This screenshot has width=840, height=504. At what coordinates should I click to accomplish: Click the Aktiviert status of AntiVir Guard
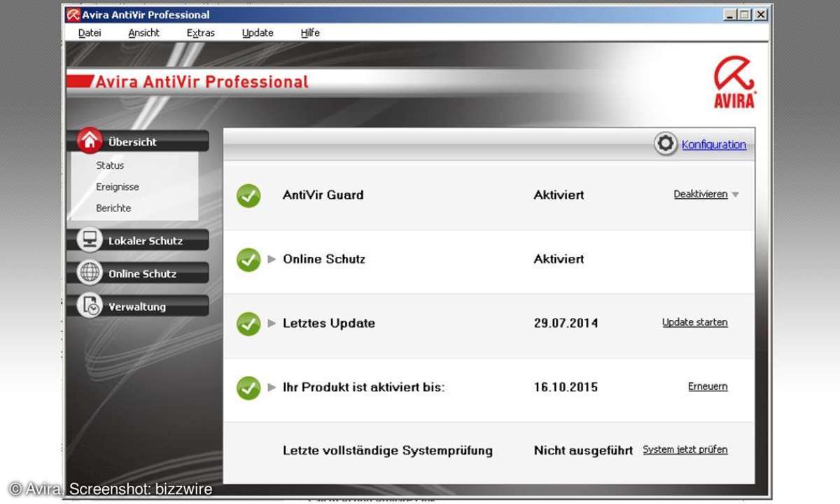tap(559, 195)
